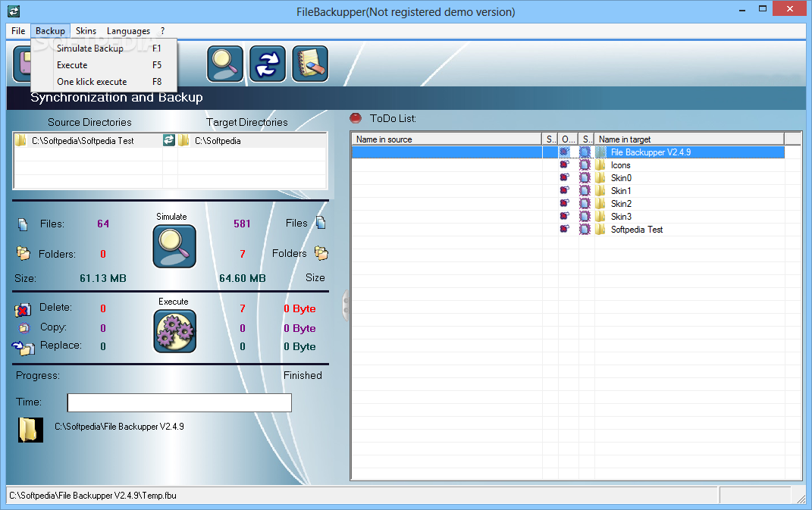Image resolution: width=812 pixels, height=510 pixels.
Task: Open the Languages menu
Action: click(x=128, y=31)
